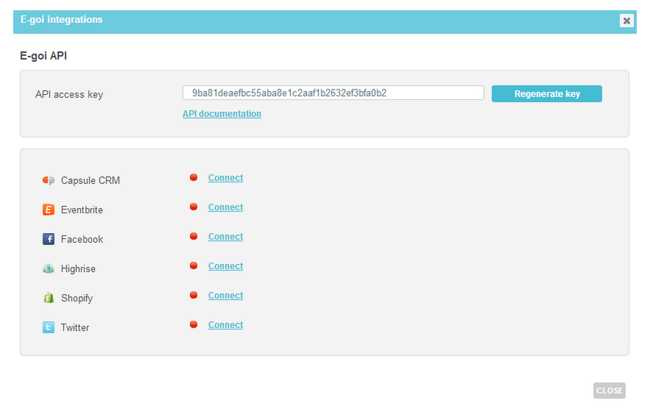Screen dimensions: 650x412
Task: Click the red status dot for Twitter
Action: pyautogui.click(x=194, y=325)
